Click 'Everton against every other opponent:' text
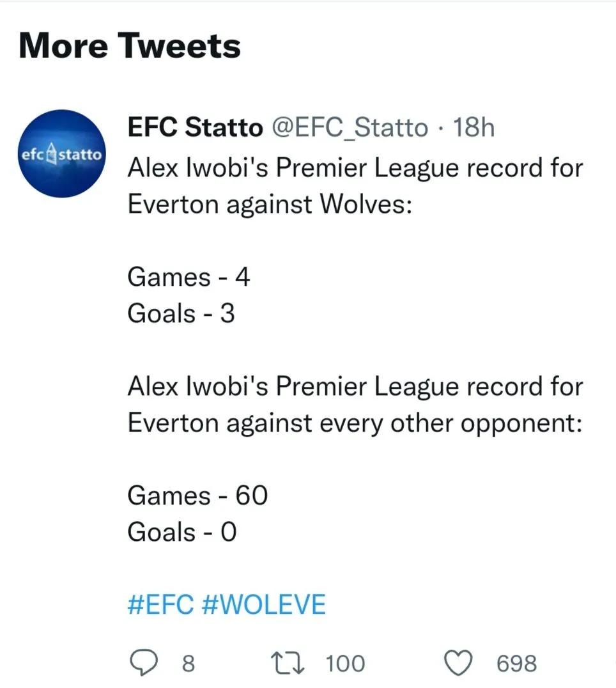The image size is (616, 688). coord(355,423)
